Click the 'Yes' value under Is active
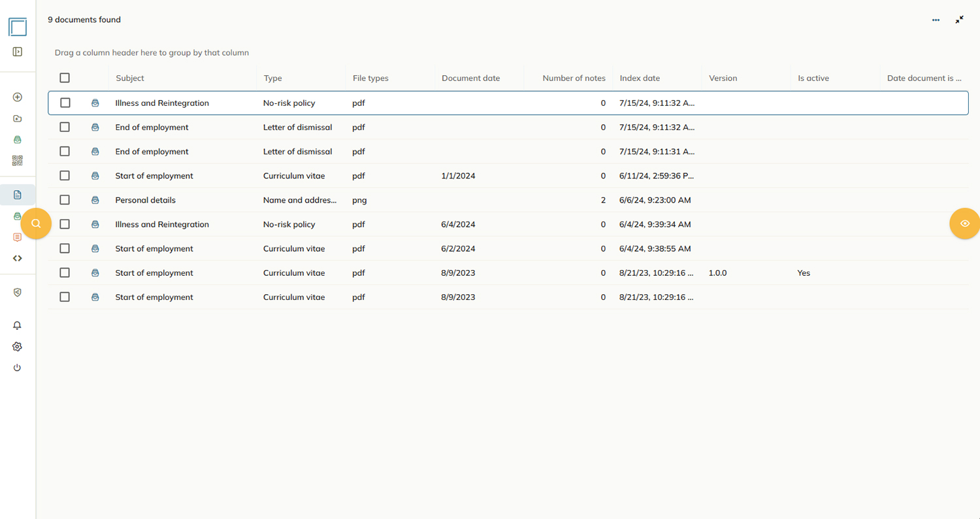The height and width of the screenshot is (519, 980). click(x=804, y=273)
